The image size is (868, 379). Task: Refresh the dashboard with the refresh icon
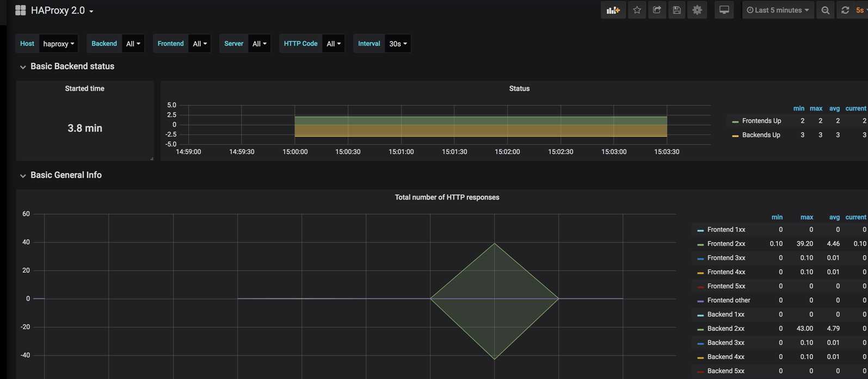coord(845,10)
